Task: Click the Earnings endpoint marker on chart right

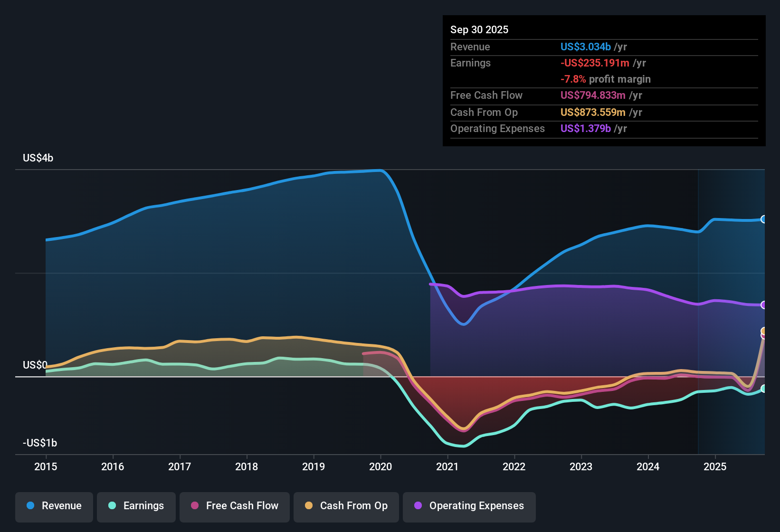Action: point(764,389)
